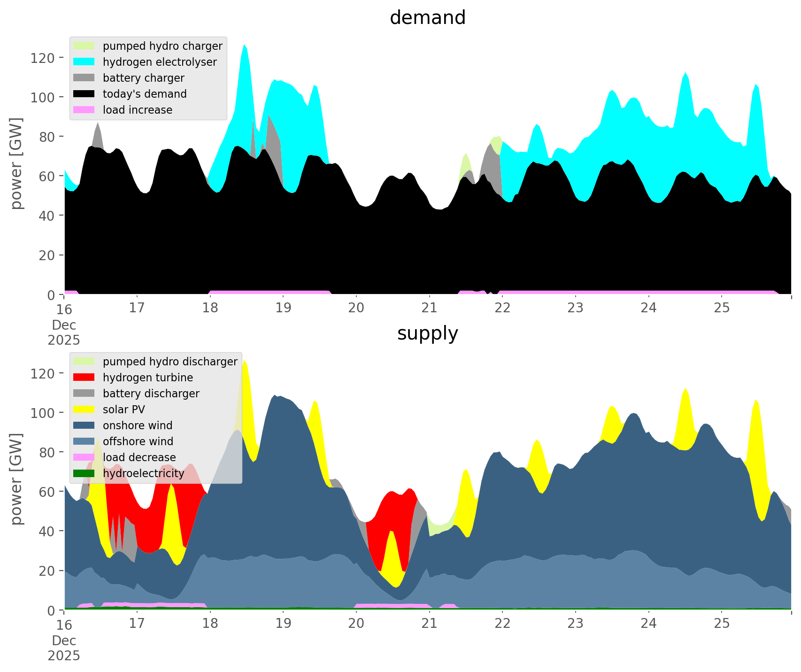Click the yellow solar PV legend swatch
Screen dimensions: 801x672
(84, 409)
